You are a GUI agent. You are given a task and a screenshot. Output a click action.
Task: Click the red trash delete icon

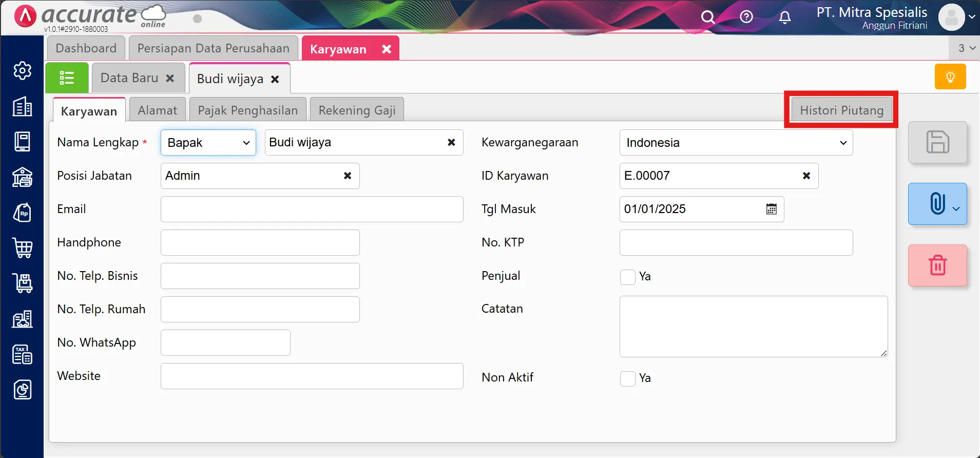tap(937, 265)
